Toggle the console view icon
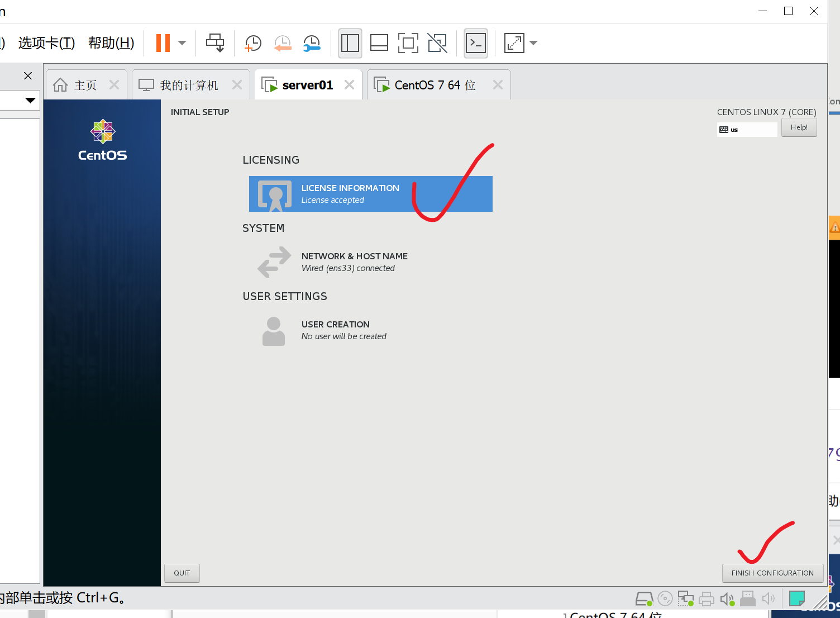840x618 pixels. (476, 43)
